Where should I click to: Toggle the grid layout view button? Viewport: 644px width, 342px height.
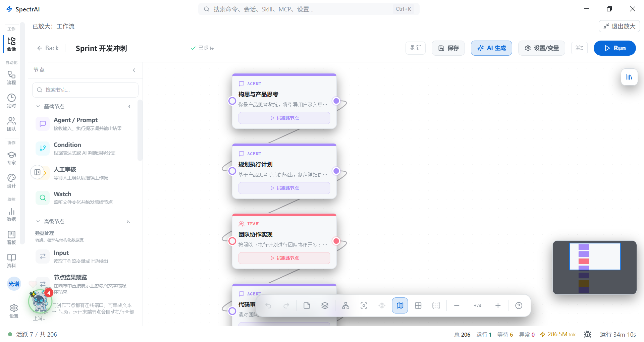pos(418,305)
